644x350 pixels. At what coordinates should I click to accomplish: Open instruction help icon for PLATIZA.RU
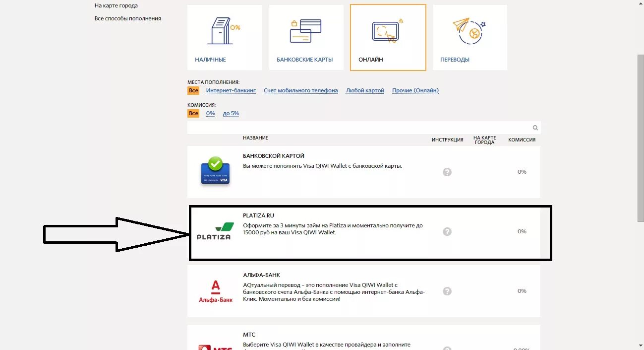coord(447,231)
